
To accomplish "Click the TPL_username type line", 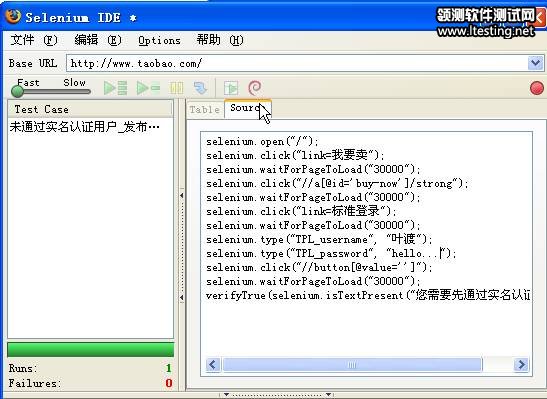I will pos(319,239).
